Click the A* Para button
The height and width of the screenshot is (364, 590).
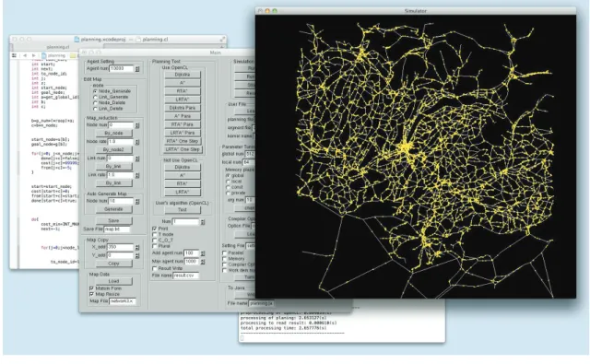pyautogui.click(x=183, y=116)
